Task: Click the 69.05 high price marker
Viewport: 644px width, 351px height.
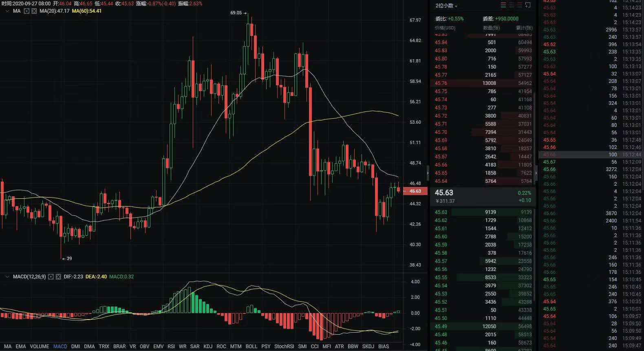Action: click(x=239, y=13)
